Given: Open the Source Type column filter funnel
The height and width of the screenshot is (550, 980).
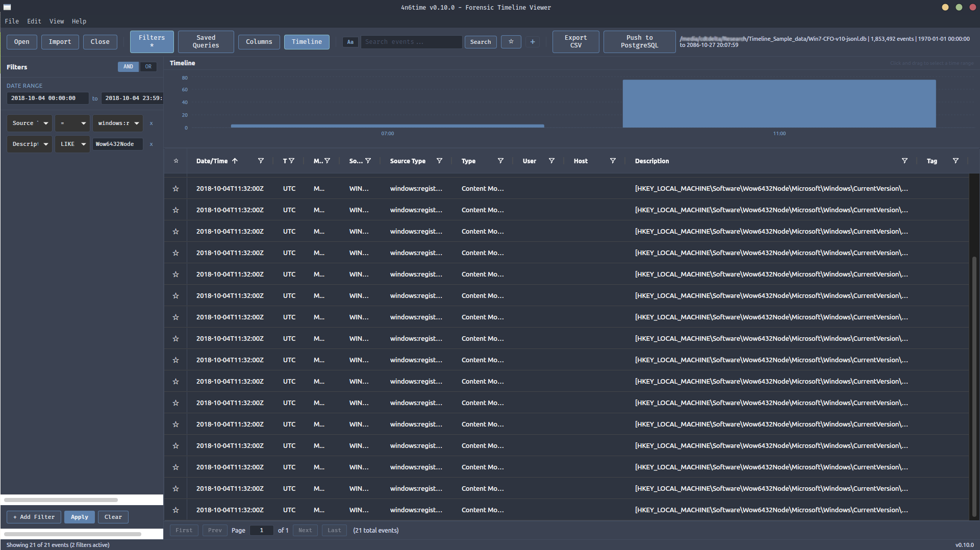Looking at the screenshot, I should coord(439,161).
